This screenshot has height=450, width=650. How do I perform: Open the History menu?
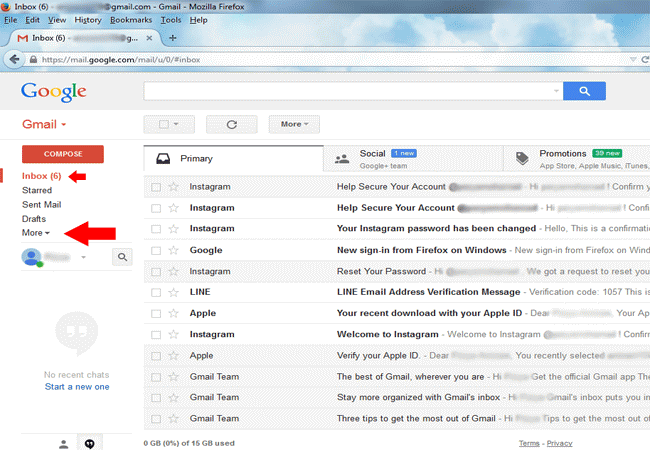(x=88, y=20)
